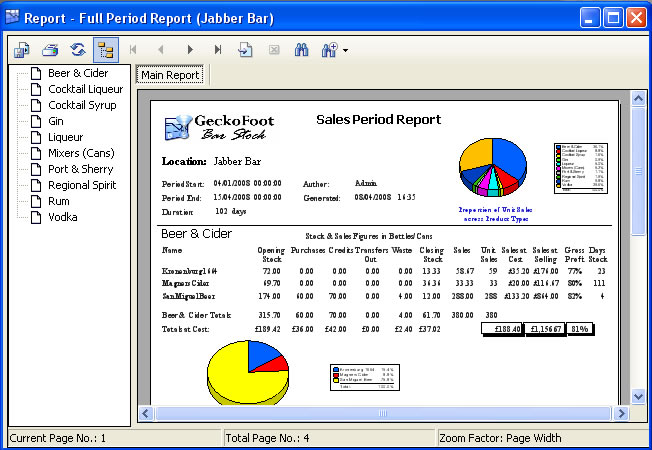652x450 pixels.
Task: Click the Refresh report icon
Action: [x=76, y=49]
